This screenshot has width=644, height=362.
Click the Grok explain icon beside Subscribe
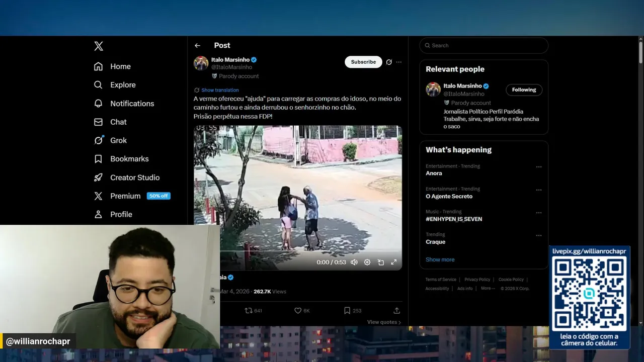pos(389,62)
